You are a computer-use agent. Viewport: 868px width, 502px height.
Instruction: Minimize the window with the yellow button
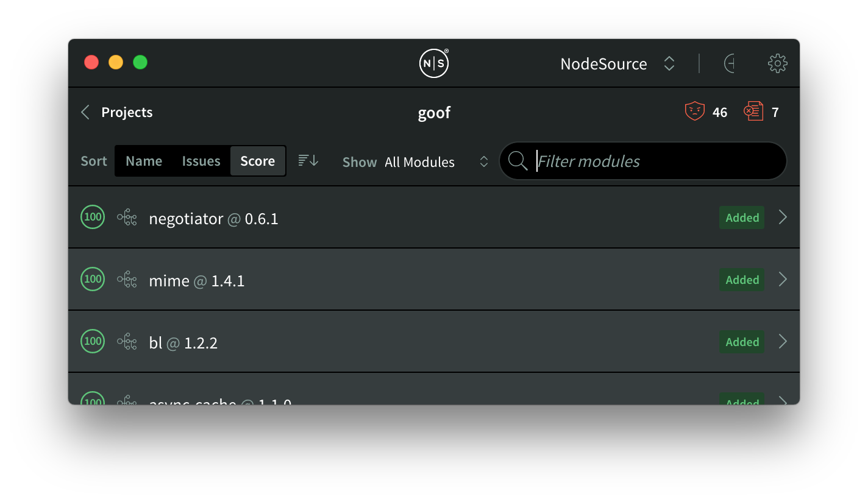[x=116, y=62]
